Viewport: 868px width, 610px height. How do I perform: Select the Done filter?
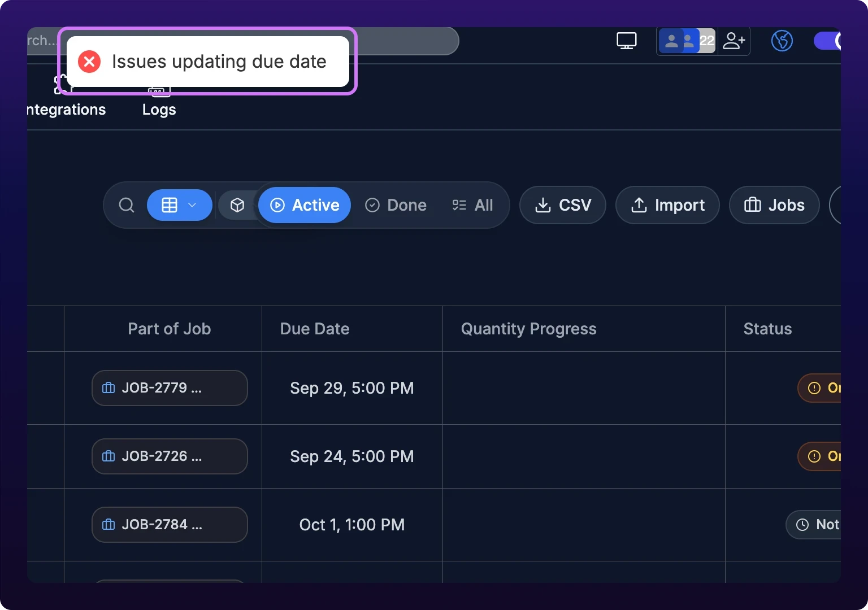click(x=396, y=205)
